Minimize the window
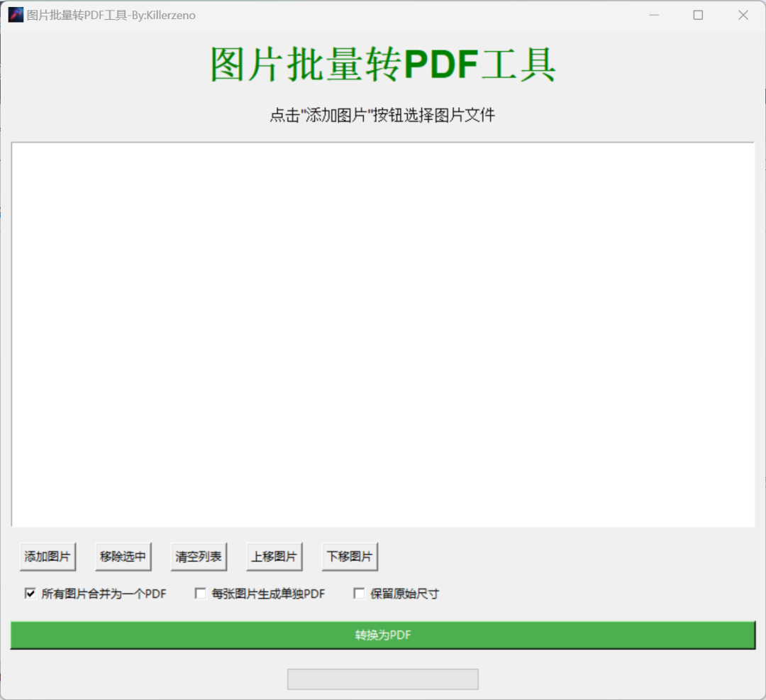The image size is (766, 700). pyautogui.click(x=654, y=15)
